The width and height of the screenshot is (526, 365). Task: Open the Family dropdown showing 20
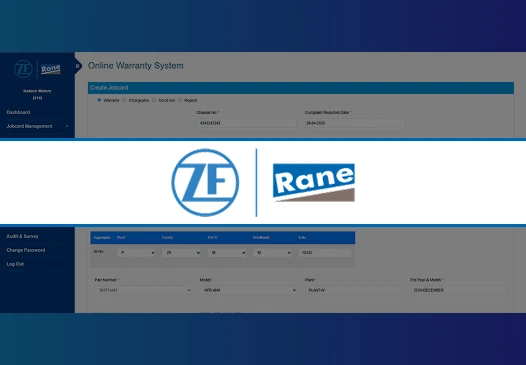click(x=182, y=253)
